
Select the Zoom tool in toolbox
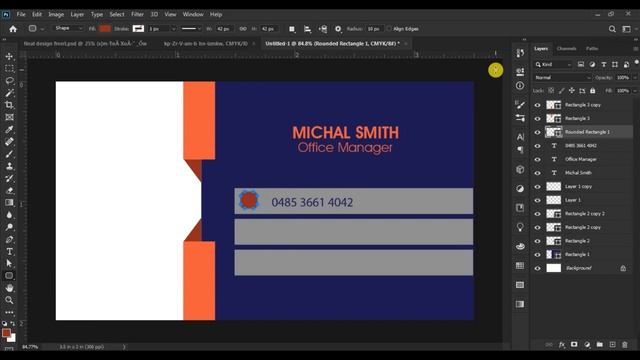point(9,300)
